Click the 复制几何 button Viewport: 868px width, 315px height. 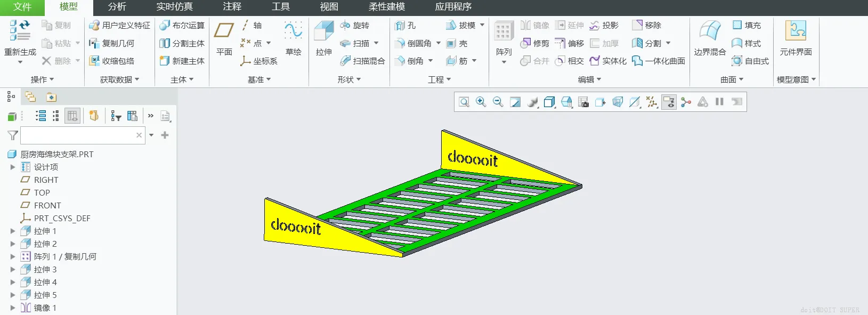[112, 43]
